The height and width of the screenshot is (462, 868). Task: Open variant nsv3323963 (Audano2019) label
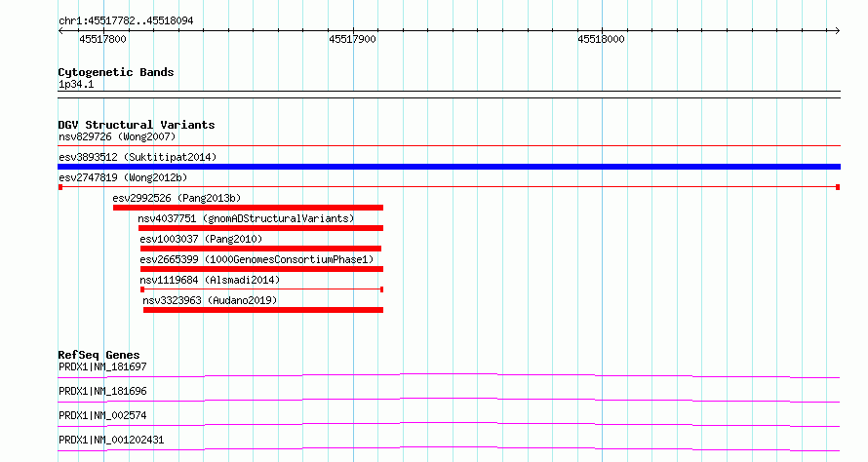(x=210, y=300)
